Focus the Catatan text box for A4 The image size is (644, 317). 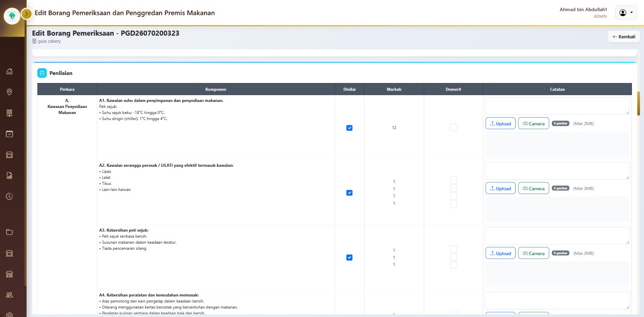tap(557, 300)
